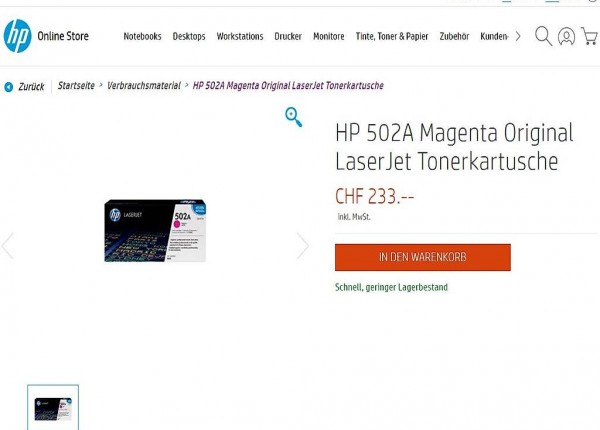Open the Tinte, Toner & Papier menu
This screenshot has width=600, height=430.
point(392,36)
